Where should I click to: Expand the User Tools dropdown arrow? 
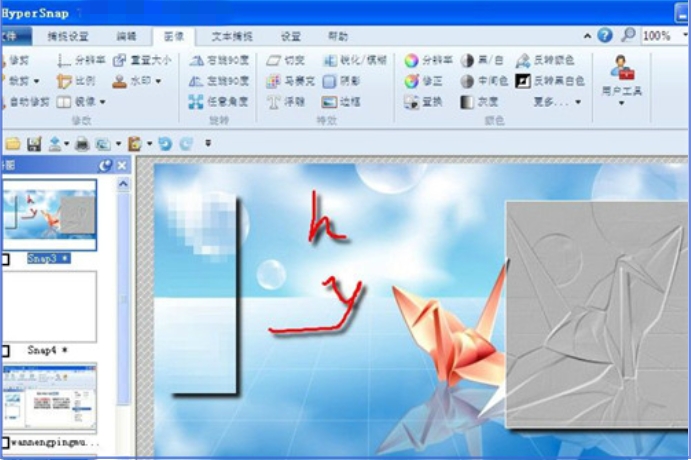point(622,104)
